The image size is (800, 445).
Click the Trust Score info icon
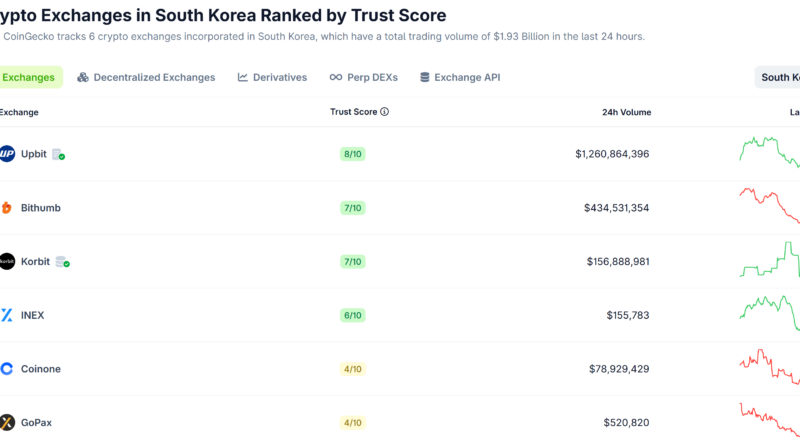(x=385, y=112)
